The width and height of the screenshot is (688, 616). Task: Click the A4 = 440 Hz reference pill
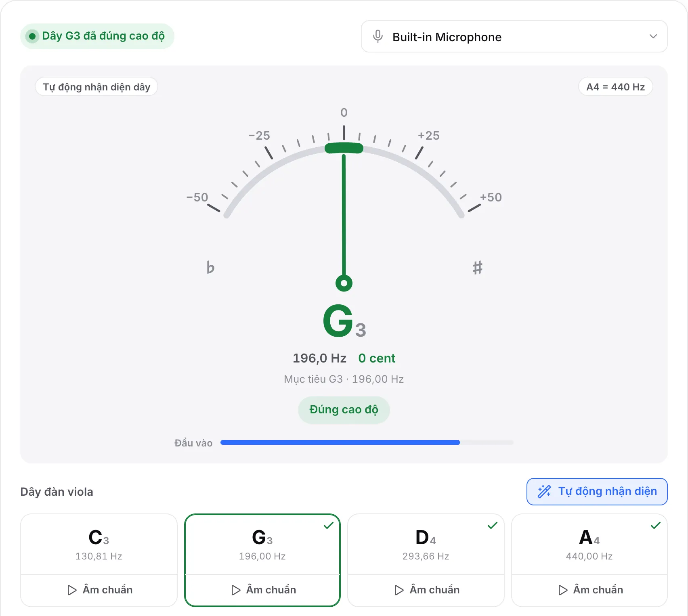point(615,87)
